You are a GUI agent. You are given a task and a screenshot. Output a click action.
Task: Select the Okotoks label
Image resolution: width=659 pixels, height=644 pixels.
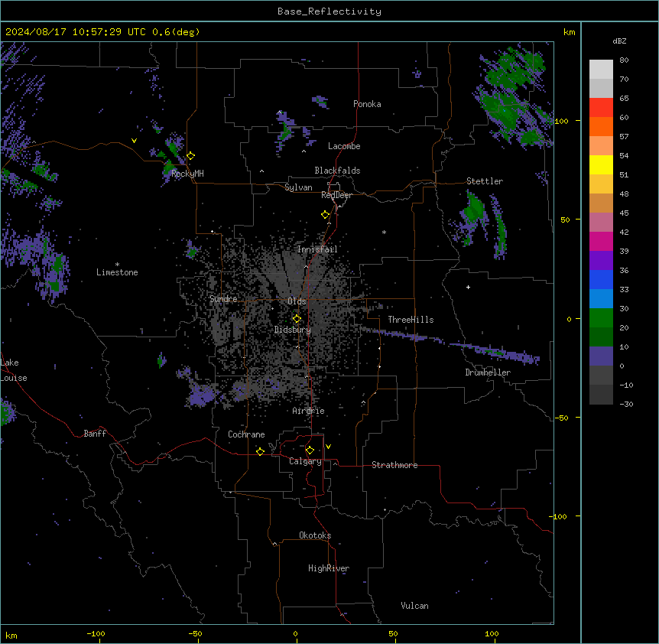coord(315,535)
